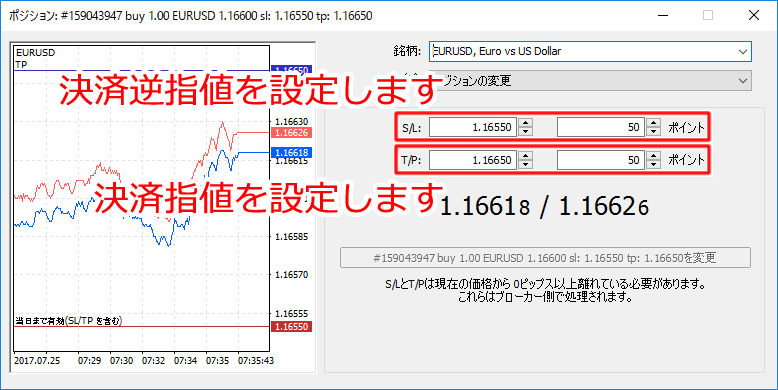Click the notice about S/L and T/P distance
Viewport: 778px width, 390px height.
[x=545, y=291]
